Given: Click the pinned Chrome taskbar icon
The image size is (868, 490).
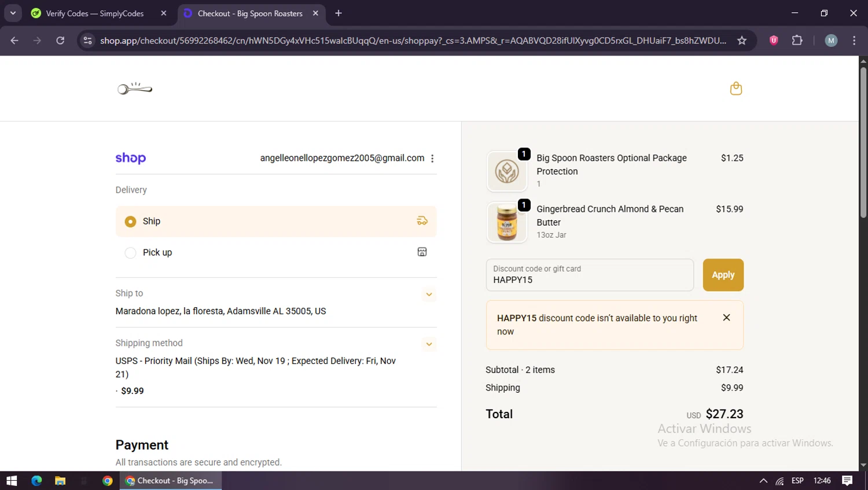Looking at the screenshot, I should pyautogui.click(x=107, y=481).
